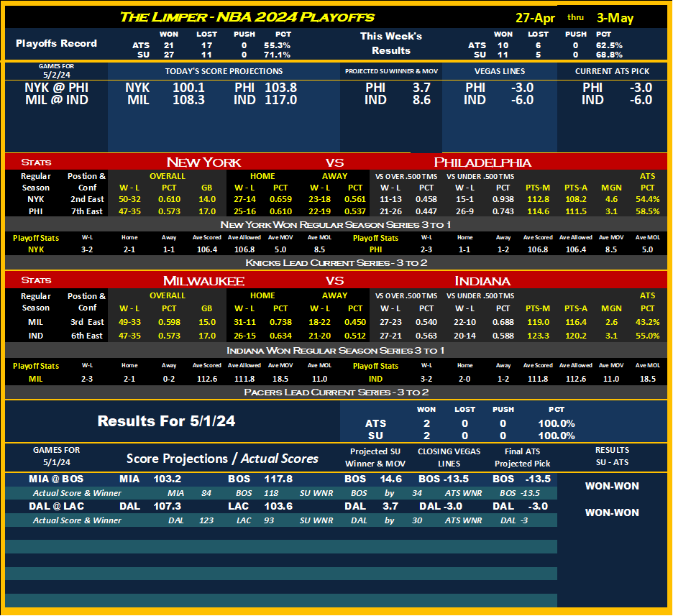Select this week's ATS percentage "62.5%"
This screenshot has width=673, height=616.
(x=609, y=45)
